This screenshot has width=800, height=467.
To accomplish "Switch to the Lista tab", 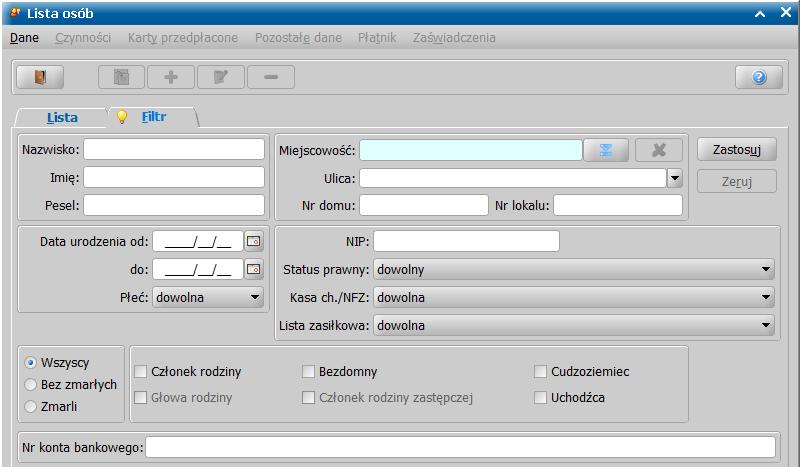I will pyautogui.click(x=62, y=117).
